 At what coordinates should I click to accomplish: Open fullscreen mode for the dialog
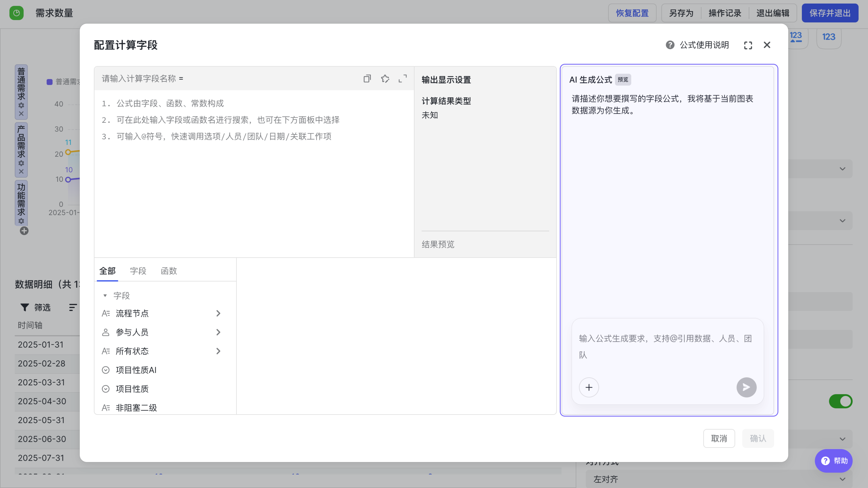click(x=748, y=45)
